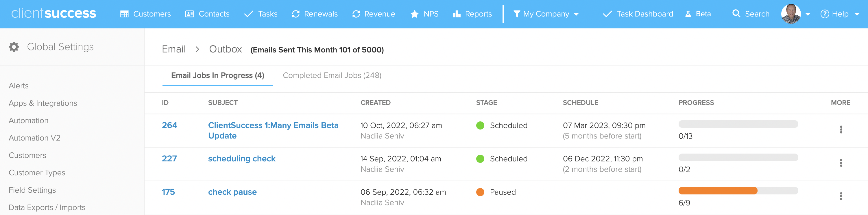Expand the user profile dropdown arrow
The image size is (868, 215).
(808, 14)
